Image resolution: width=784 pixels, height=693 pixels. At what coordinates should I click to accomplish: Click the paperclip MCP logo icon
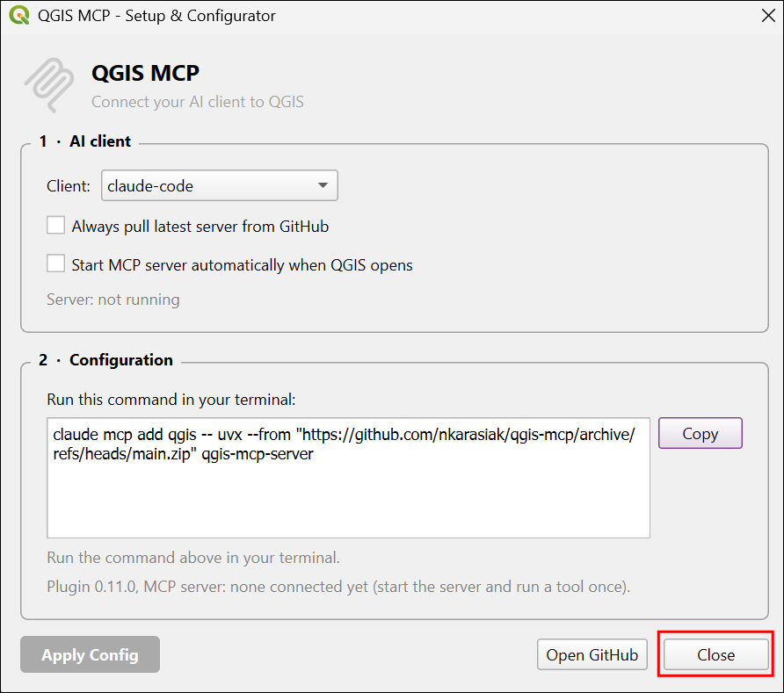pyautogui.click(x=49, y=85)
